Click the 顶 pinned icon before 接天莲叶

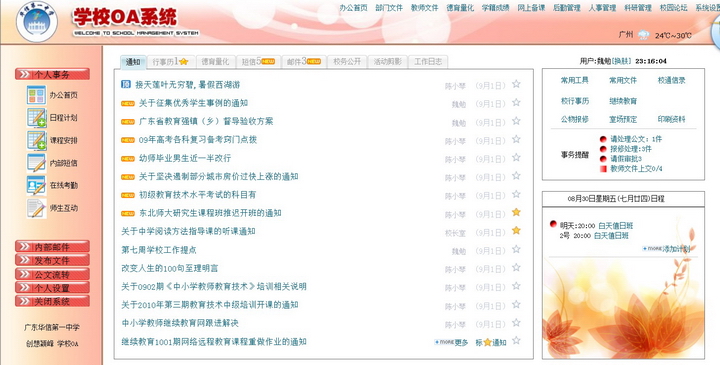coord(126,84)
